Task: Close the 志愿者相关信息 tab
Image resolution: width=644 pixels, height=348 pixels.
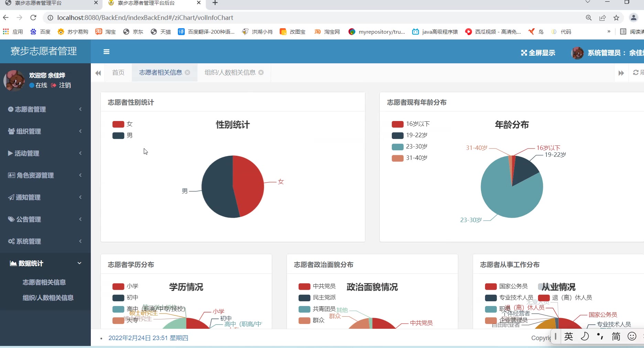Action: [x=187, y=73]
